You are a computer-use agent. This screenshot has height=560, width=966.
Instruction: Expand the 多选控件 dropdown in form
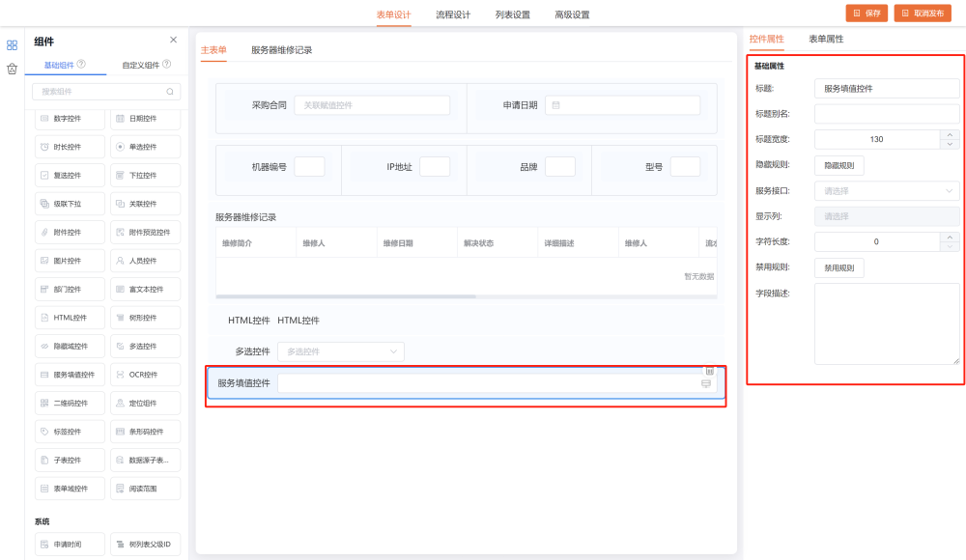340,352
